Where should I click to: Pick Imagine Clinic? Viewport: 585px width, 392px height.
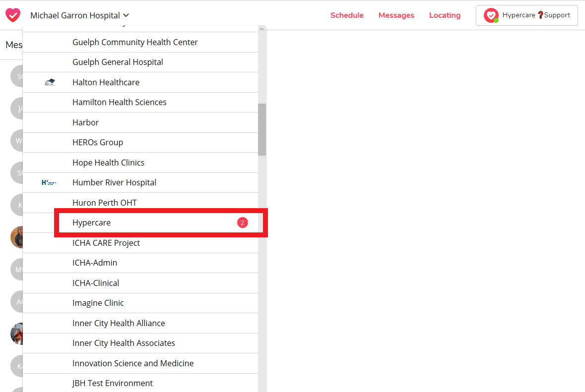coord(140,303)
